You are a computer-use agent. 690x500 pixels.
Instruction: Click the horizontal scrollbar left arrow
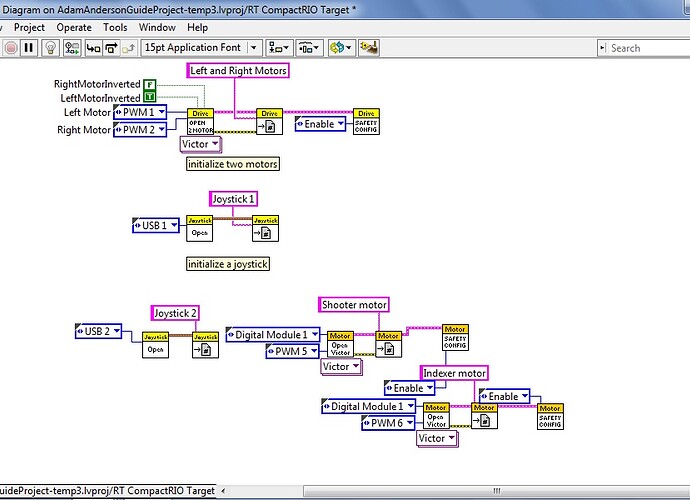[x=224, y=491]
